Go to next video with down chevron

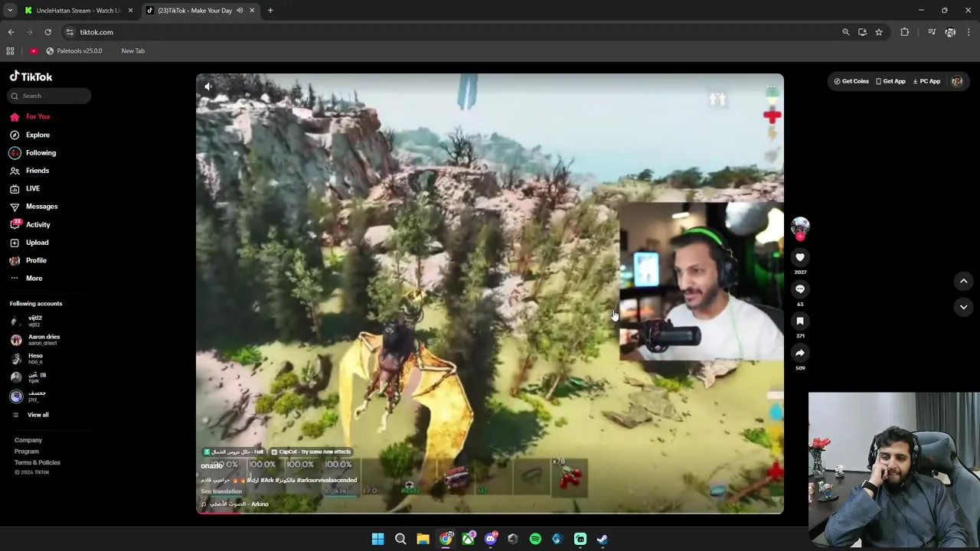click(x=964, y=307)
